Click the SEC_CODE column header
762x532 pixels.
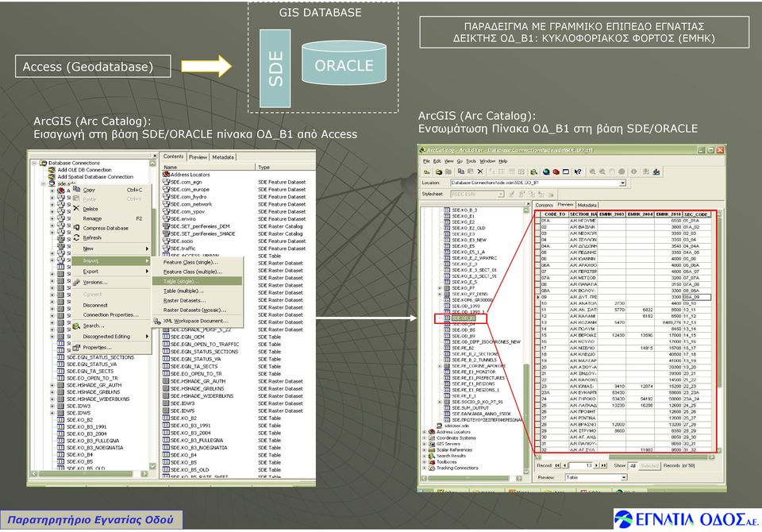[697, 214]
